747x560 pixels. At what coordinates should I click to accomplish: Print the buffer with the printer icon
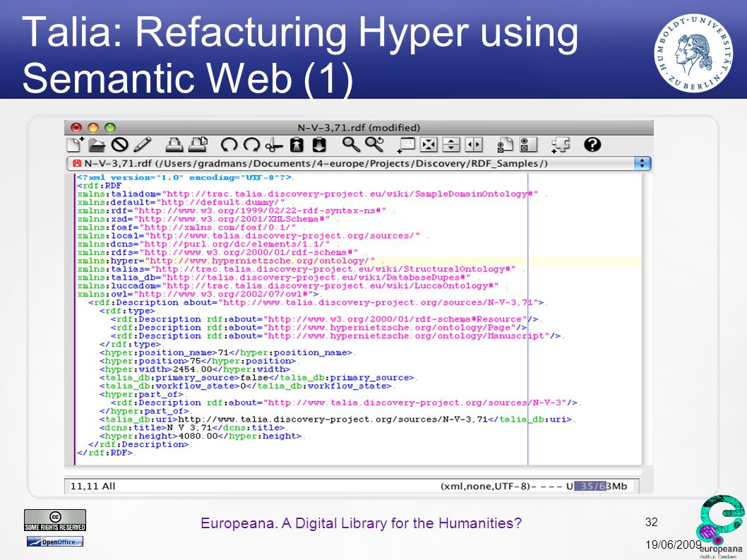(174, 144)
